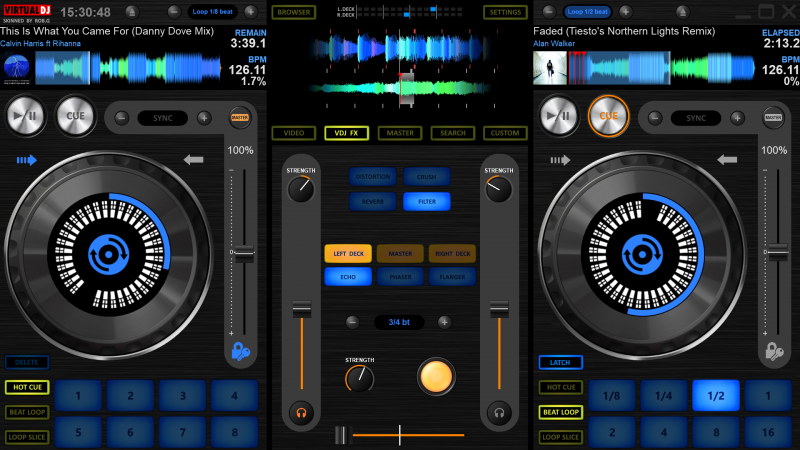This screenshot has width=800, height=450.
Task: Enable the FLANGER effect
Action: tap(453, 277)
